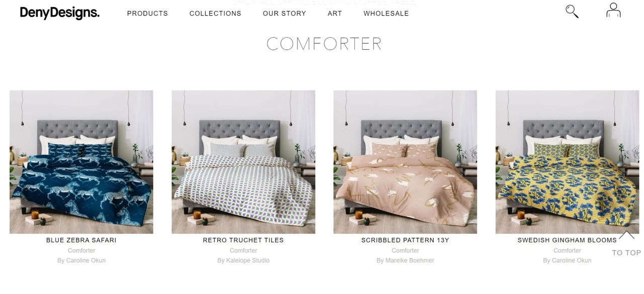Open Blue Zebra Safari comforter image
Viewport: 644px width, 294px height.
coord(82,162)
